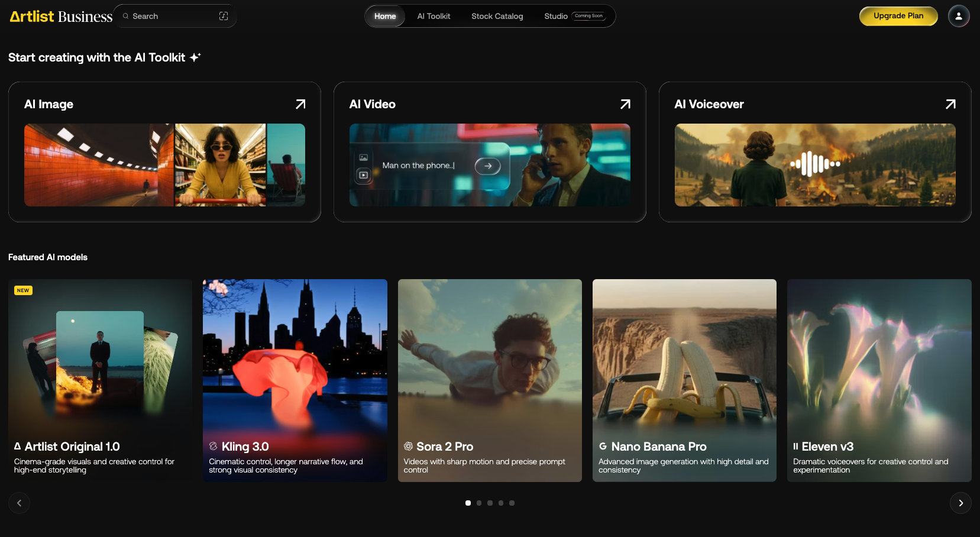Viewport: 980px width, 537px height.
Task: Click the AI Image card title
Action: [x=48, y=104]
